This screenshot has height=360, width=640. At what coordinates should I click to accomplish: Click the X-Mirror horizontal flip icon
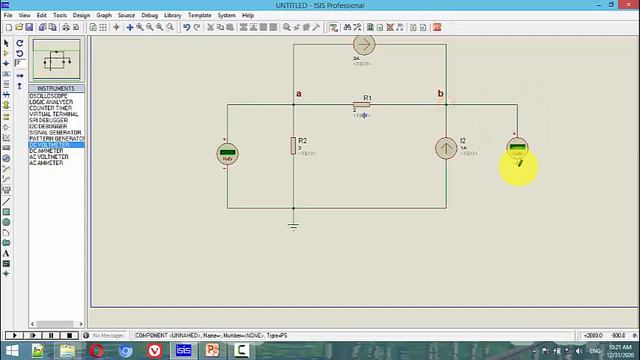tap(20, 76)
